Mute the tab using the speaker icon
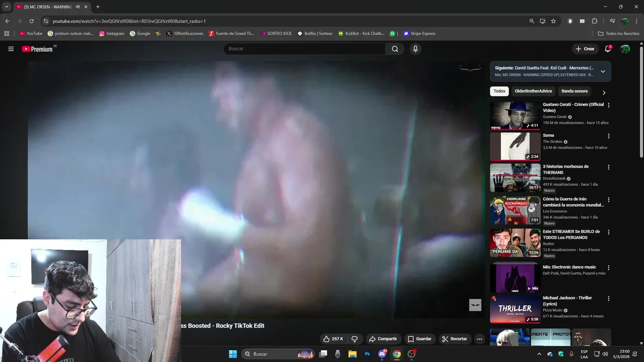This screenshot has width=644, height=362. point(77,7)
